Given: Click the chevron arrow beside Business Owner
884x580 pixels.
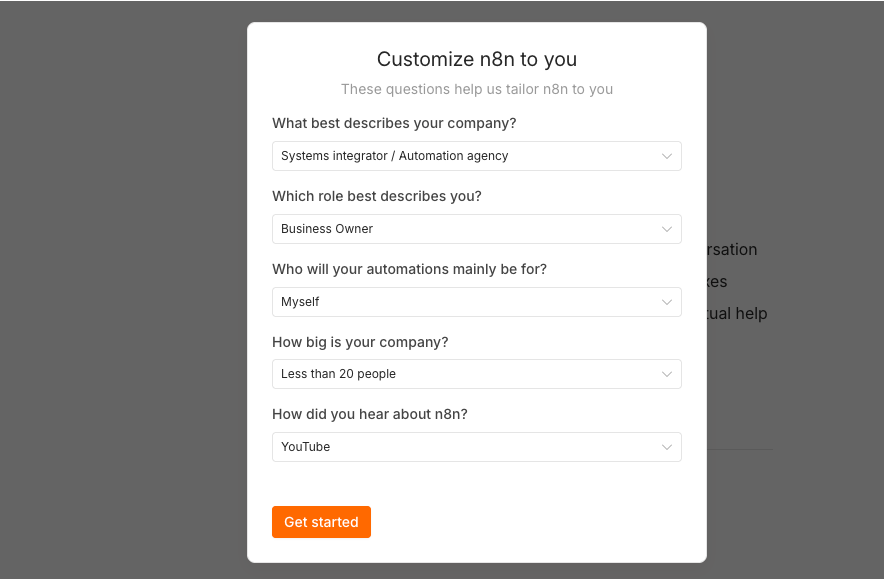Looking at the screenshot, I should [666, 229].
